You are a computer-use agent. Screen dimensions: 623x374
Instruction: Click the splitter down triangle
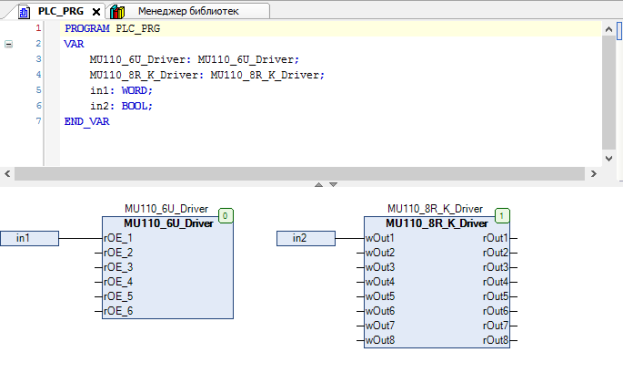coord(333,184)
